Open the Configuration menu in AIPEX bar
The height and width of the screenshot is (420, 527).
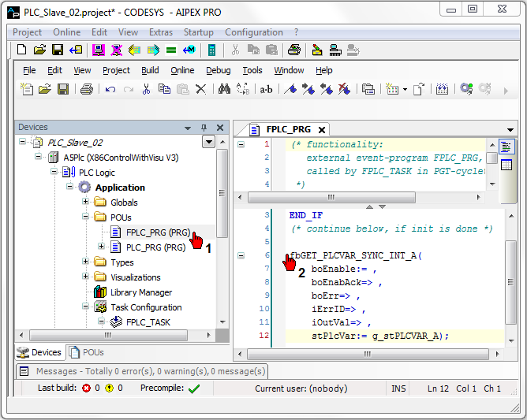tap(254, 32)
